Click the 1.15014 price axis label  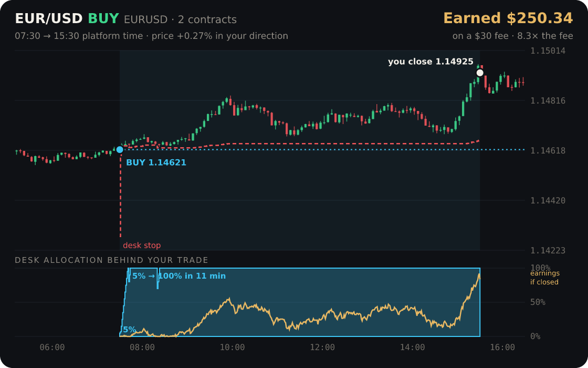tap(548, 50)
